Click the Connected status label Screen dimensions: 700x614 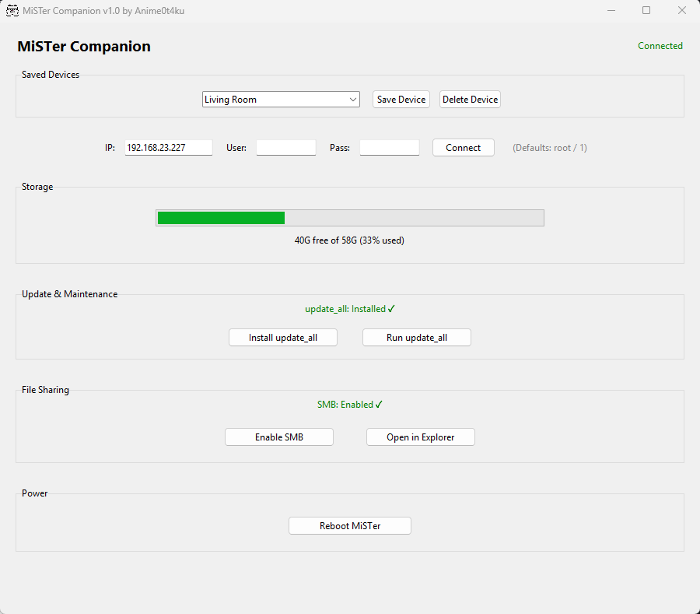click(660, 46)
